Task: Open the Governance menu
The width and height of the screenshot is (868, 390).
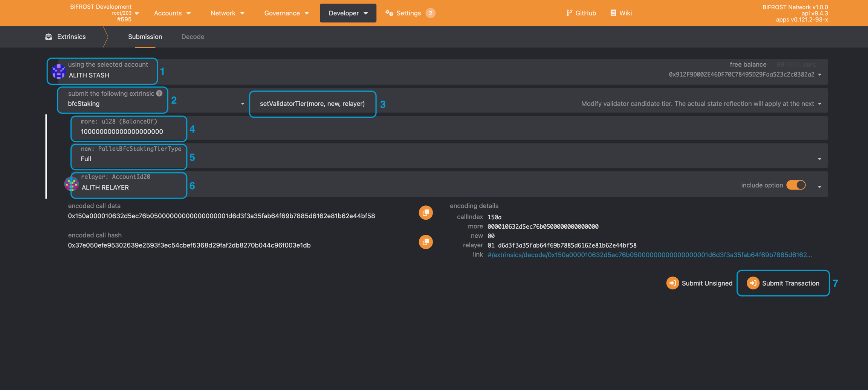Action: pos(286,13)
